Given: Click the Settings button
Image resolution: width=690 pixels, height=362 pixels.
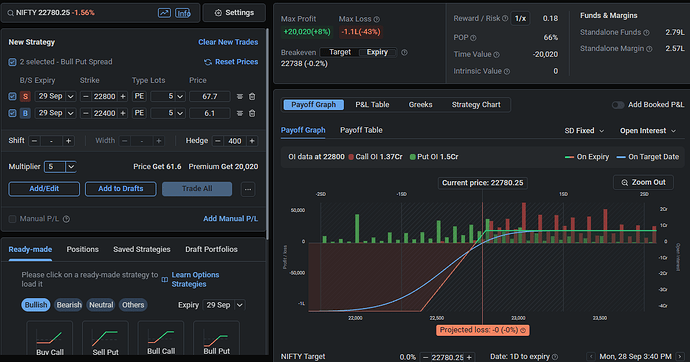Looking at the screenshot, I should 234,13.
